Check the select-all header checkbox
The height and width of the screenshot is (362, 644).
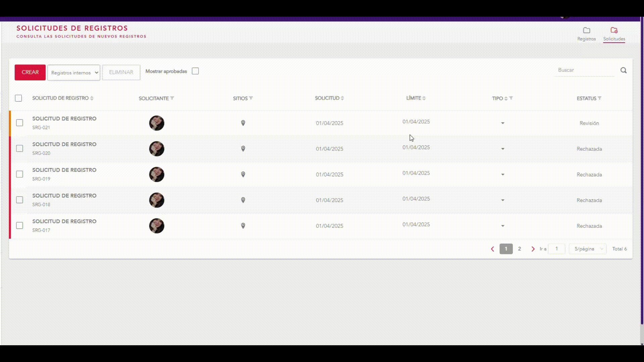coord(18,98)
